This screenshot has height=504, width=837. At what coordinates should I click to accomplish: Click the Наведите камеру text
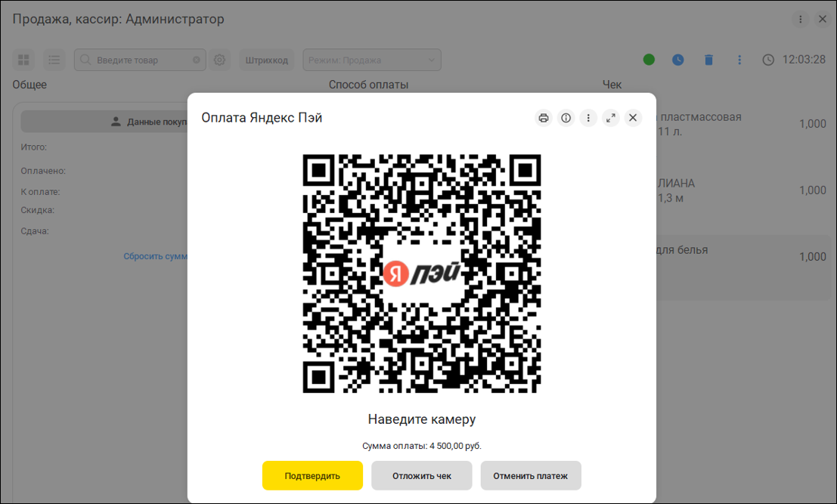[x=422, y=419]
